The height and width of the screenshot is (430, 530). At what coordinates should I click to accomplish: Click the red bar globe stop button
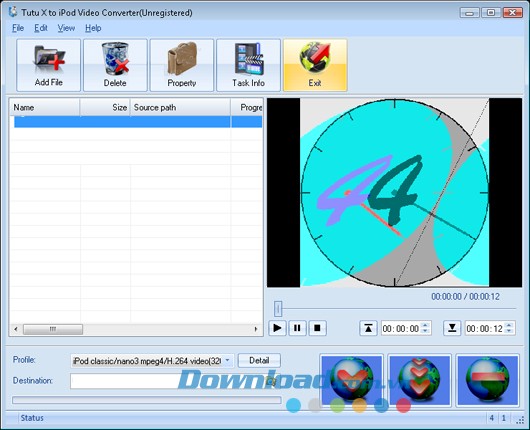pyautogui.click(x=487, y=380)
